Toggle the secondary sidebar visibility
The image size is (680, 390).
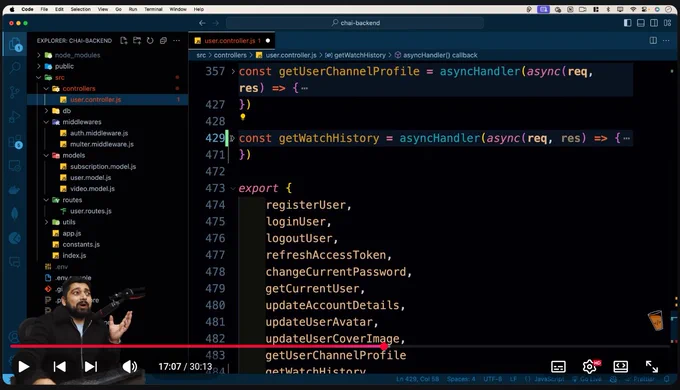tap(654, 23)
